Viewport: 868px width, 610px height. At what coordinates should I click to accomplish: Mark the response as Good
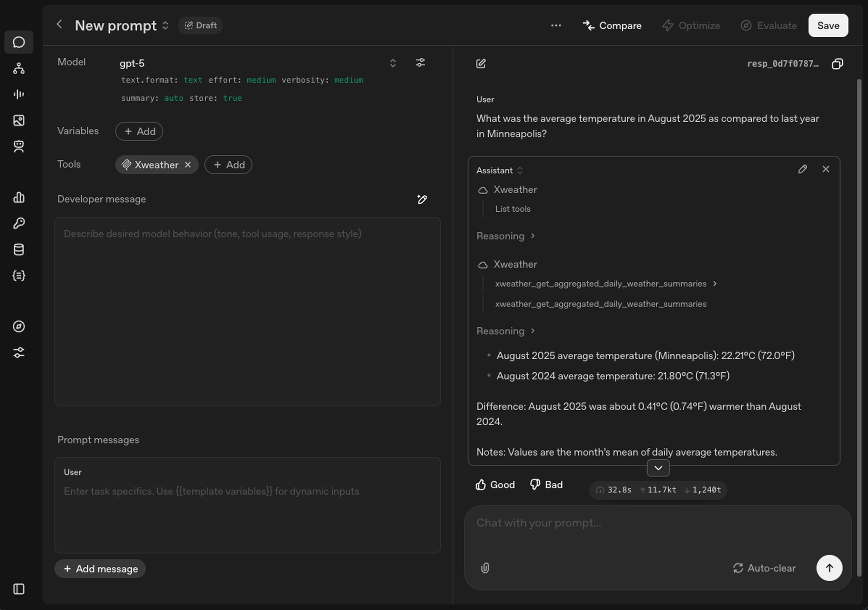pos(495,485)
